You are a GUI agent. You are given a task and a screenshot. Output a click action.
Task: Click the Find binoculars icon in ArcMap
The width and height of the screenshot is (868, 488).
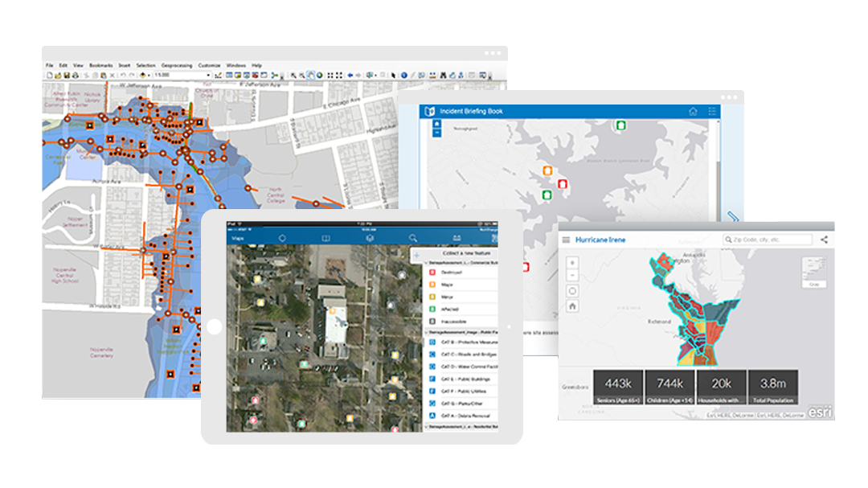coord(443,76)
